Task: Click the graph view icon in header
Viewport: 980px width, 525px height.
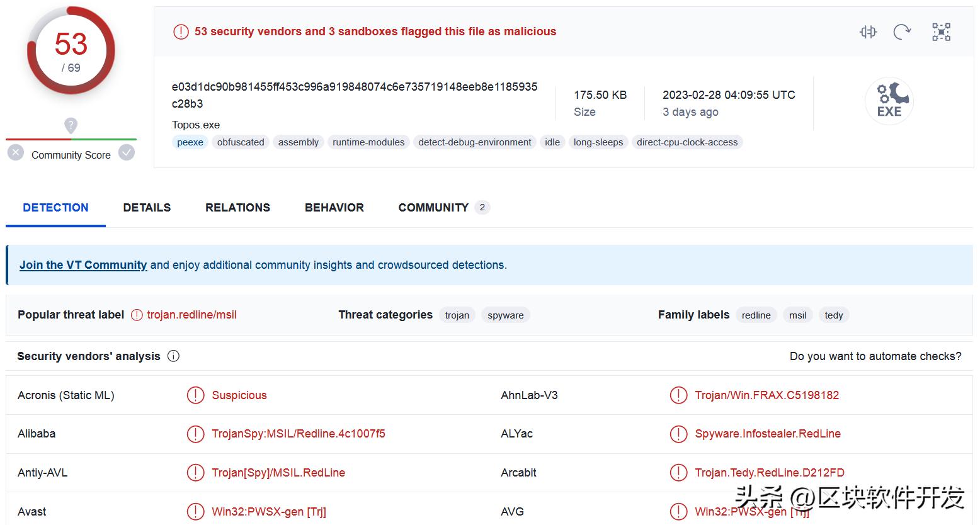Action: (941, 31)
